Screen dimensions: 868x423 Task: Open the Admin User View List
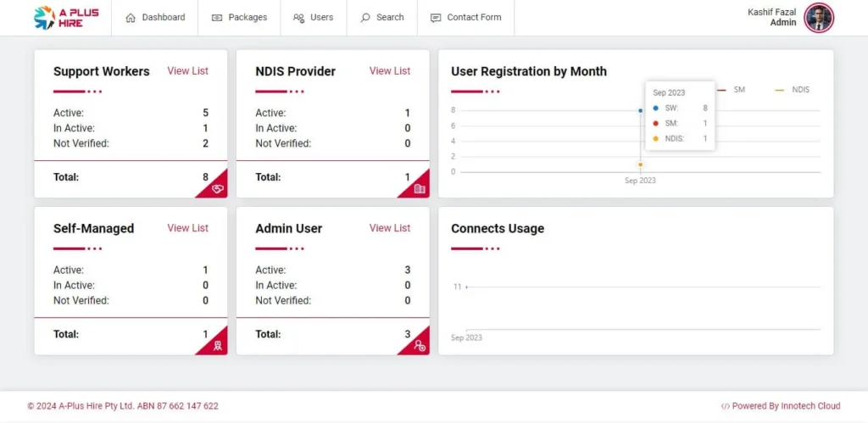(x=389, y=228)
